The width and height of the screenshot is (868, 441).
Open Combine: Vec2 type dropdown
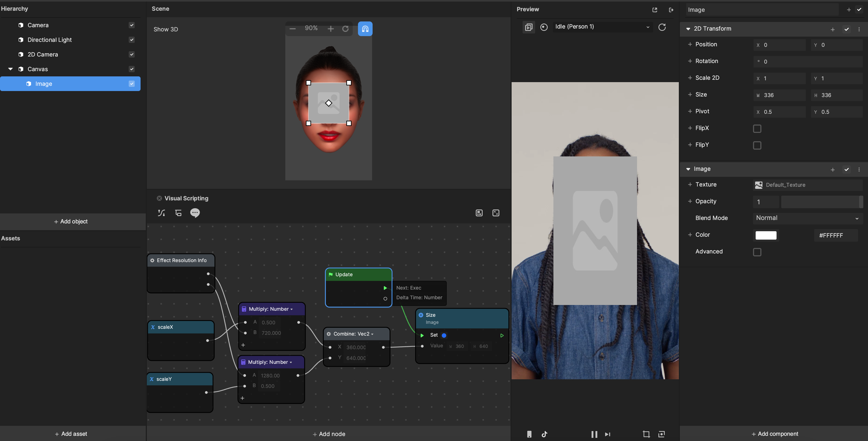click(x=372, y=334)
